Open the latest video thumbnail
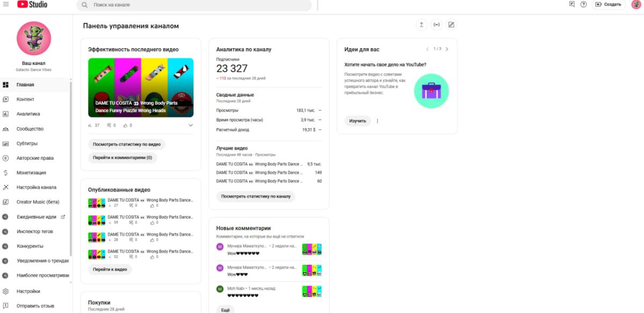Image resolution: width=644 pixels, height=313 pixels. click(x=141, y=87)
